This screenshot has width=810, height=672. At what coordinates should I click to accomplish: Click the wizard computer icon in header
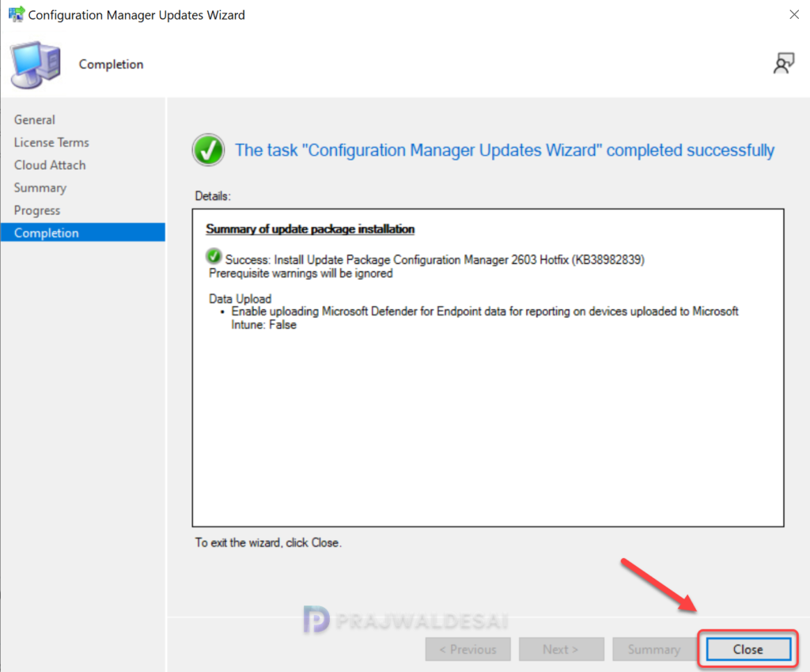click(35, 65)
